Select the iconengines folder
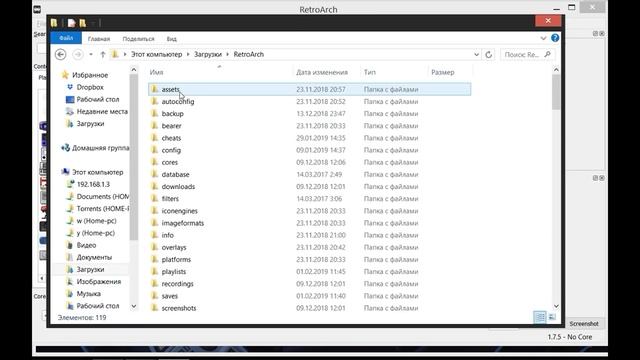The width and height of the screenshot is (640, 360). [180, 211]
